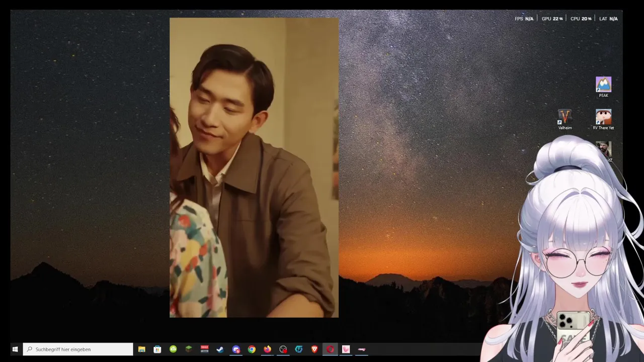Open the pink app icon in taskbar

pyautogui.click(x=346, y=349)
